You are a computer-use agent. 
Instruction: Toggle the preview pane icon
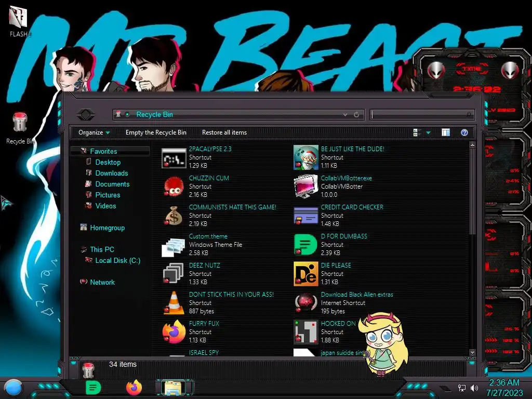click(446, 132)
